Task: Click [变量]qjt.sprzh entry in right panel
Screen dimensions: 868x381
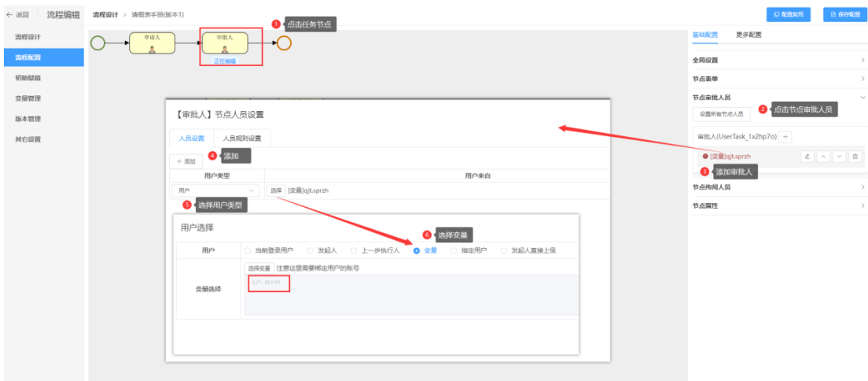Action: coord(730,157)
